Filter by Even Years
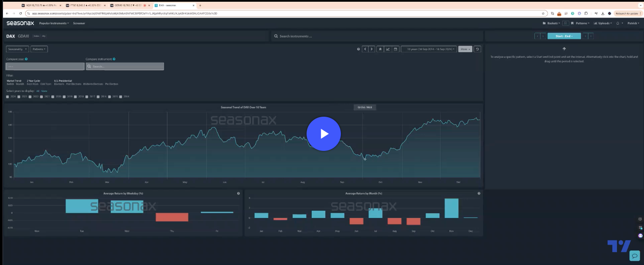644x265 pixels. click(33, 84)
